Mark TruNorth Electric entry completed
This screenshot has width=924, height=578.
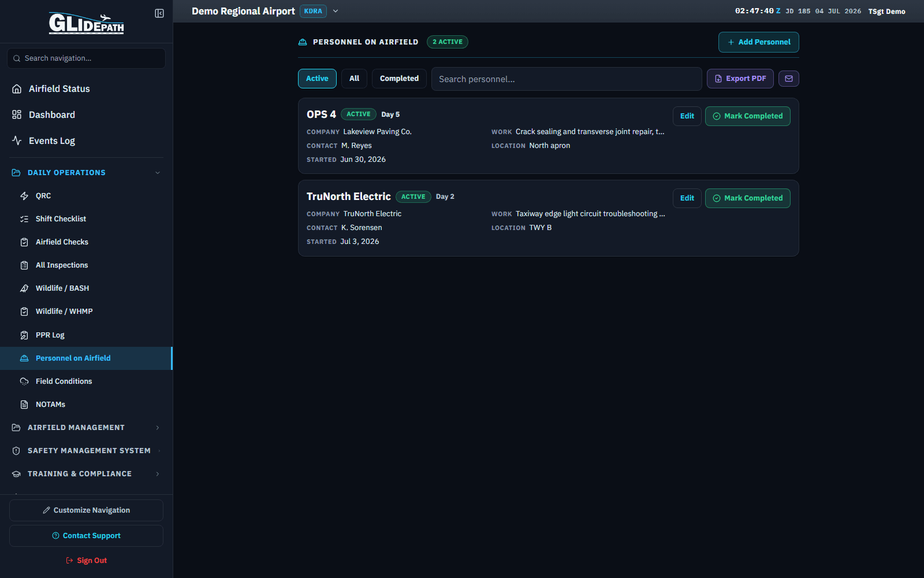point(748,198)
